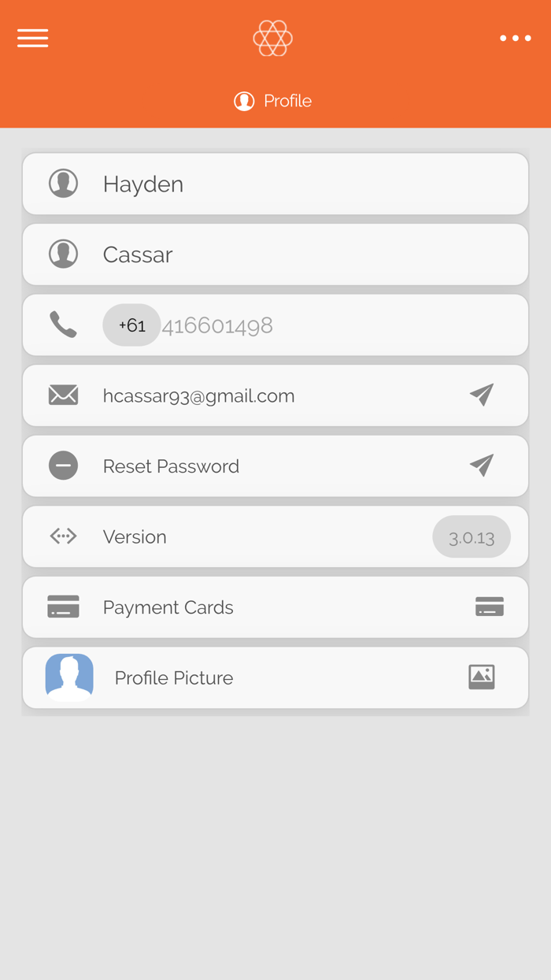Tap the 3.0.13 version badge
The image size is (551, 980).
click(x=471, y=537)
